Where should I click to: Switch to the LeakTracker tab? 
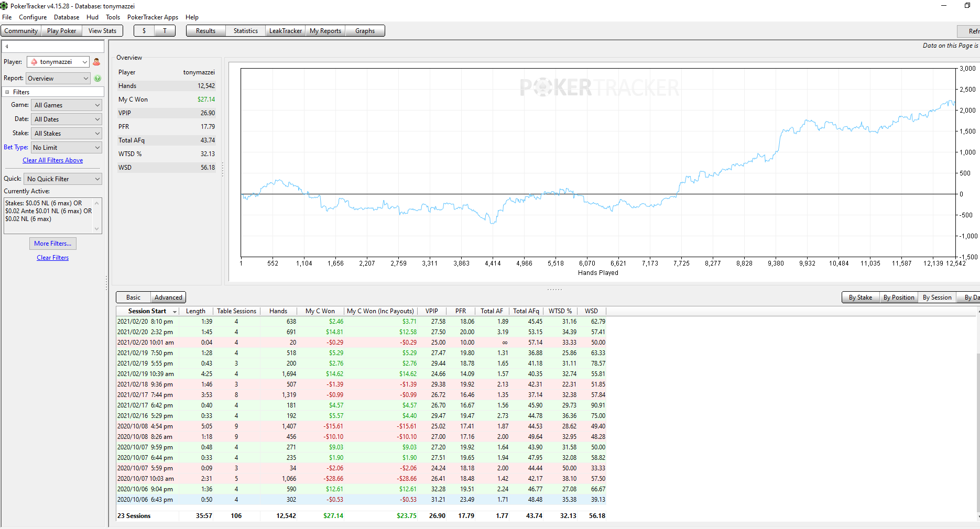286,31
